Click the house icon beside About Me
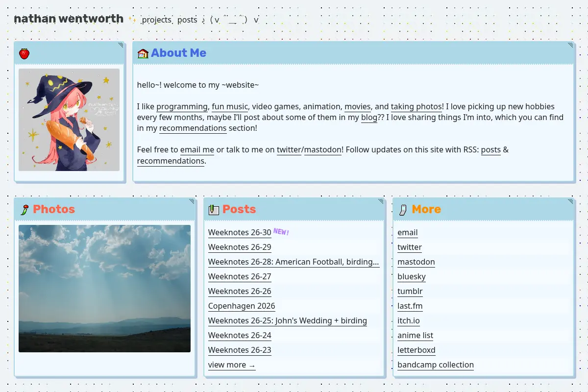Image resolution: width=588 pixels, height=392 pixels. coord(143,53)
